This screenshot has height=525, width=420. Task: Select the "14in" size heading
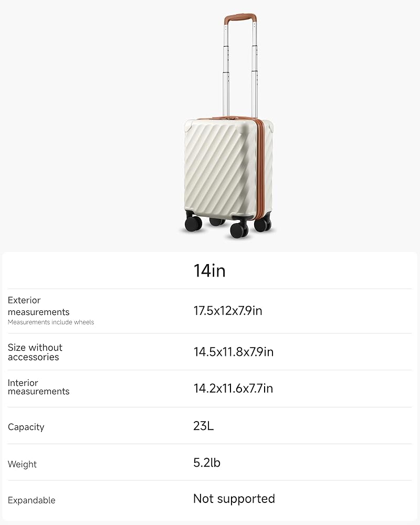(209, 271)
